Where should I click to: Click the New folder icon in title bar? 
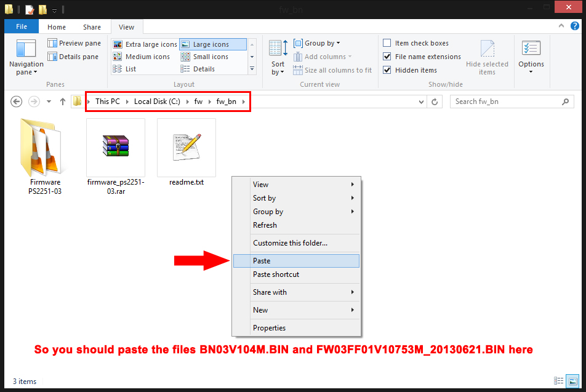[x=42, y=9]
